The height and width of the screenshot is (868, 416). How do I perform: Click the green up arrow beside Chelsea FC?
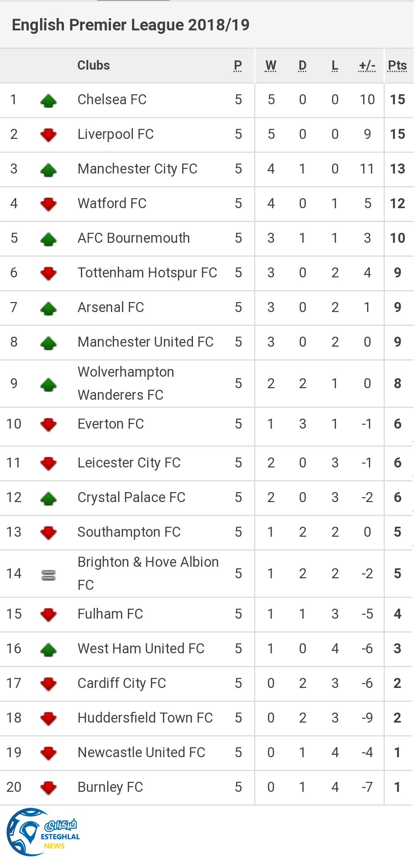[x=49, y=101]
